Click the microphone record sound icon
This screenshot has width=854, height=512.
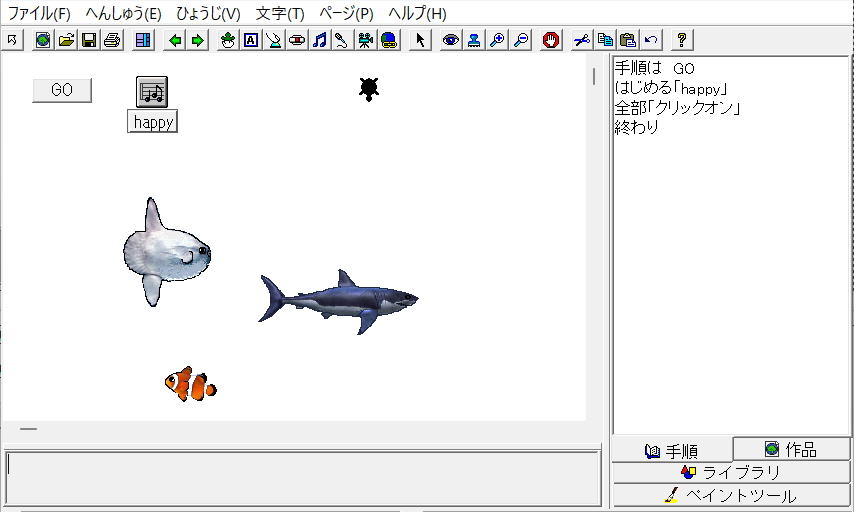[343, 40]
